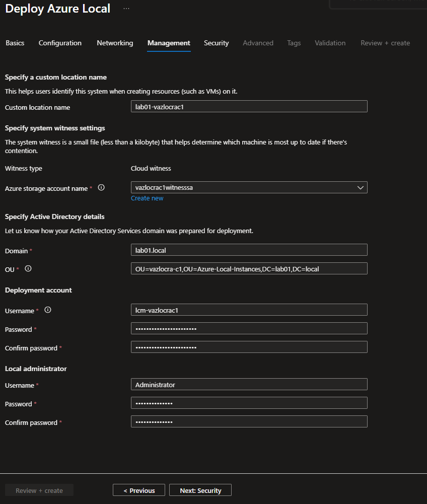
Task: Switch to the Basics tab
Action: coord(15,43)
